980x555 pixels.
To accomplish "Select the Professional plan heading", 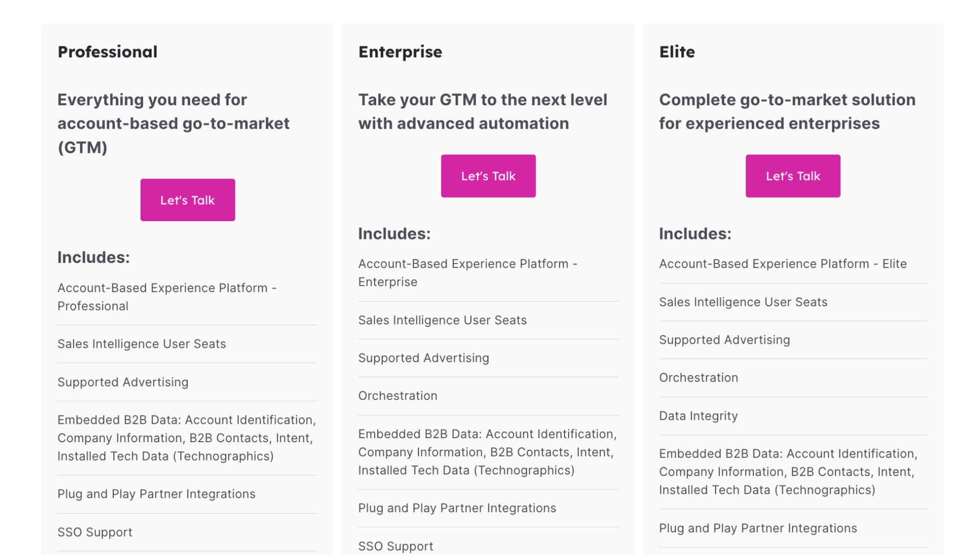I will [107, 52].
